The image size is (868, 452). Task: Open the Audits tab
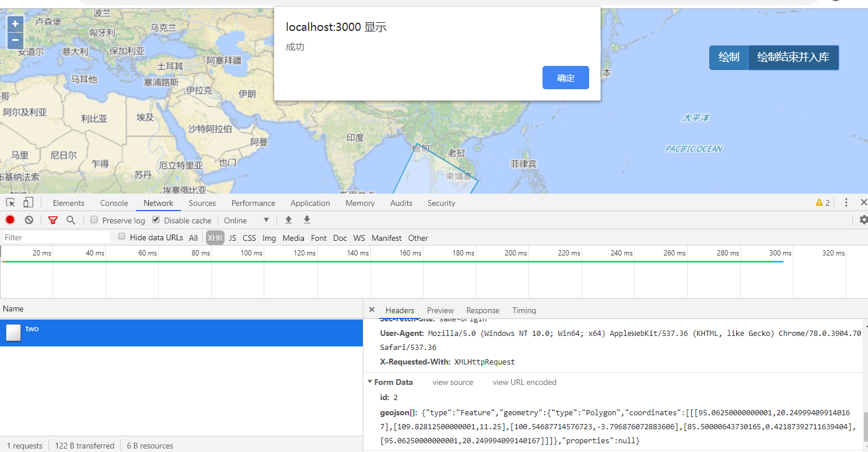[401, 203]
